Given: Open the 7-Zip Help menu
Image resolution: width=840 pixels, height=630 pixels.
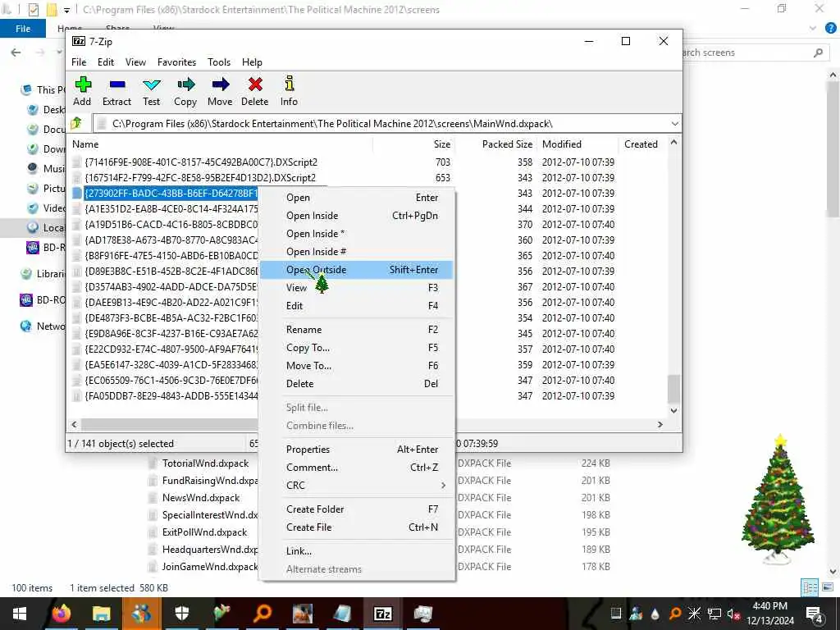Looking at the screenshot, I should pos(252,62).
